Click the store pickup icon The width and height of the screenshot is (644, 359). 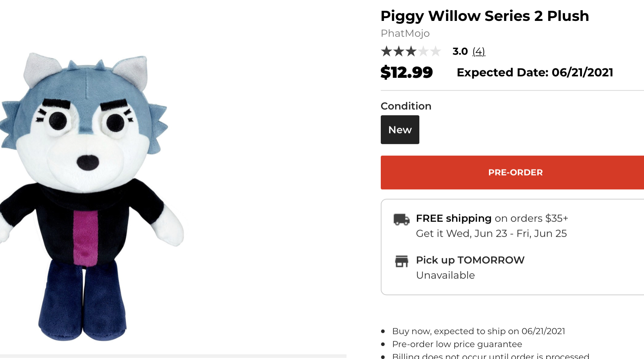click(401, 261)
